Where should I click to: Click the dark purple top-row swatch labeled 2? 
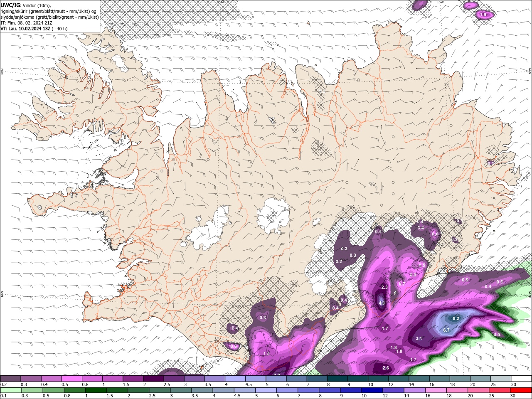[x=153, y=379]
